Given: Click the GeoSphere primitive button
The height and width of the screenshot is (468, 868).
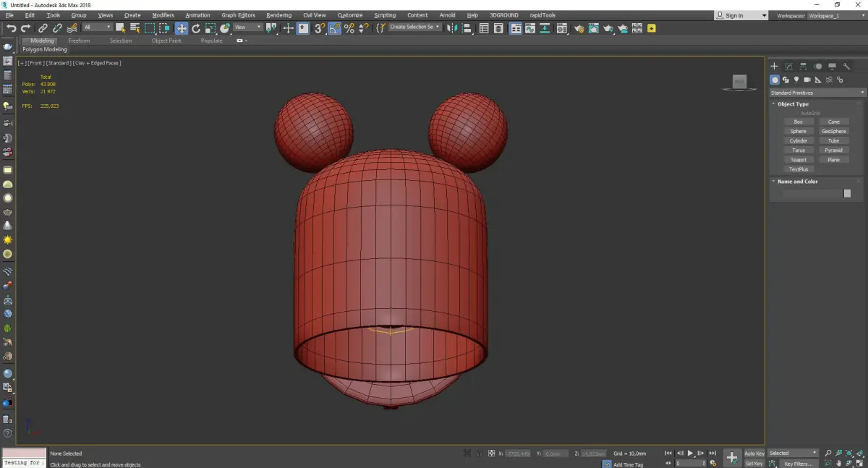Looking at the screenshot, I should click(833, 132).
